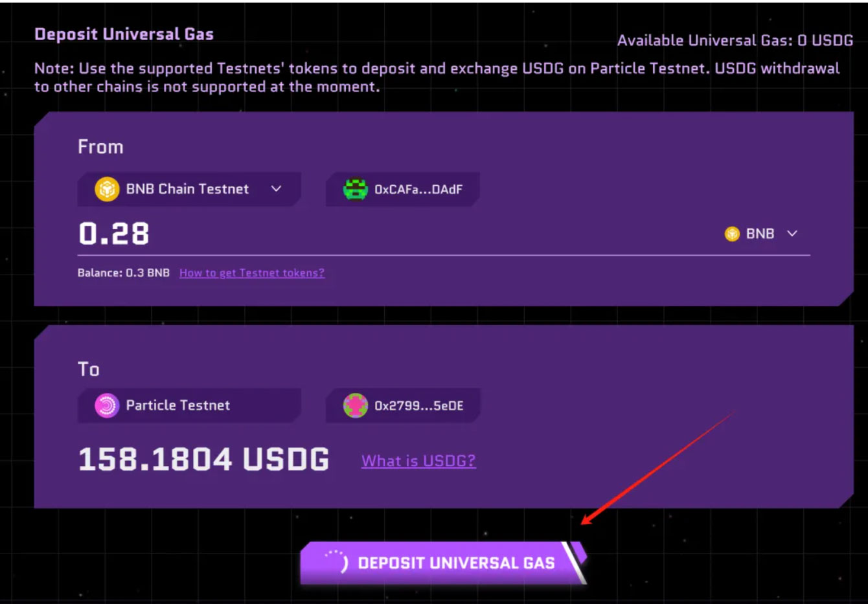Open the source chain dropdown labeled BNB Chain Testnet

[187, 189]
